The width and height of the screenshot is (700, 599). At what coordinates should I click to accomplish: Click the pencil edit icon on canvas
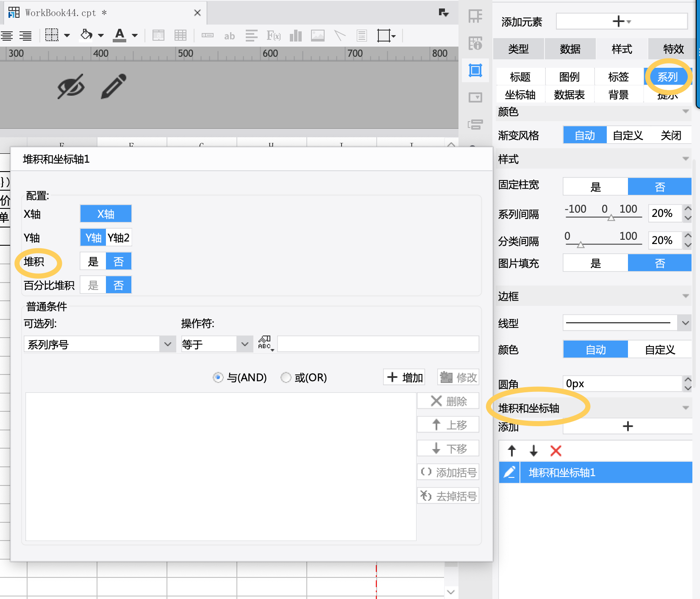point(114,86)
